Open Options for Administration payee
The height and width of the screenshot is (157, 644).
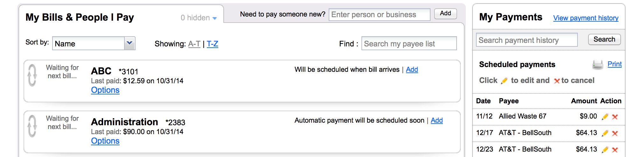(x=105, y=141)
